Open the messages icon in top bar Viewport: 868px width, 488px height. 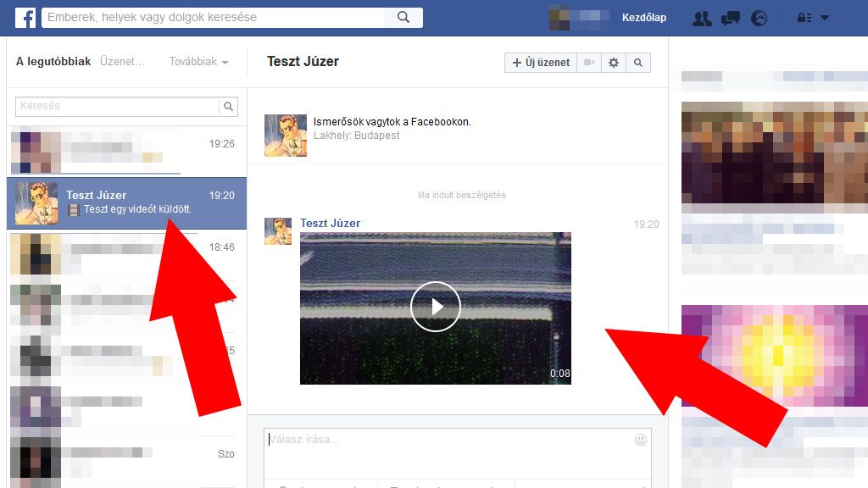point(730,18)
